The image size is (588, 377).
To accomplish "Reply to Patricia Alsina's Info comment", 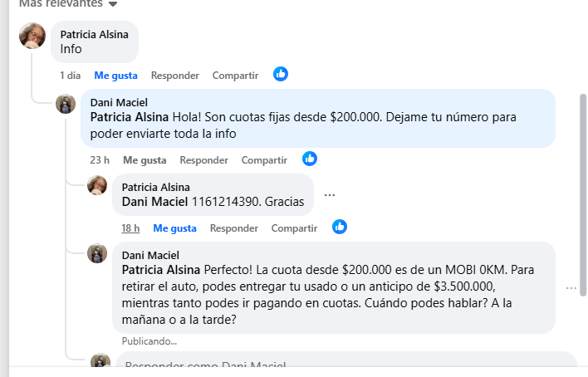I will pyautogui.click(x=174, y=76).
